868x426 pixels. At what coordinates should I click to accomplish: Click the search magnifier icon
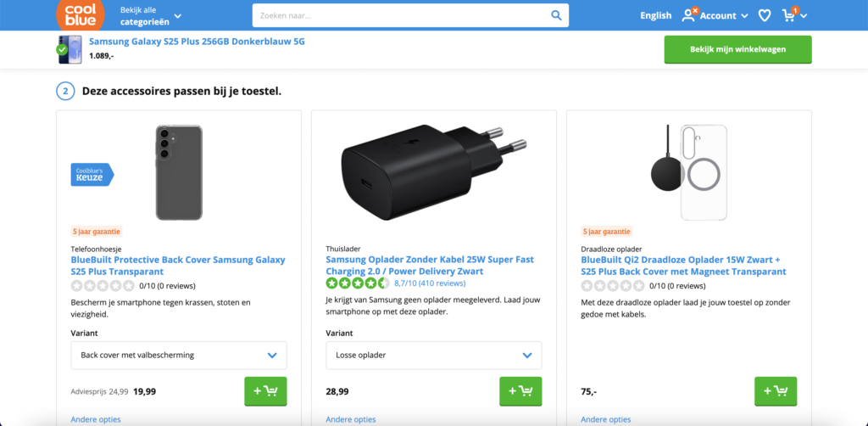[x=556, y=15]
